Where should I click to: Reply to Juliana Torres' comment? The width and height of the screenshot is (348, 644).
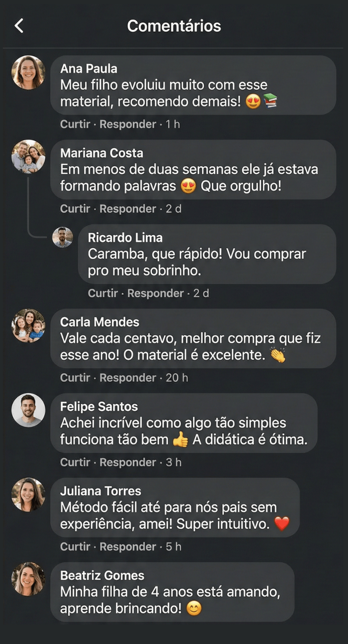tap(128, 546)
